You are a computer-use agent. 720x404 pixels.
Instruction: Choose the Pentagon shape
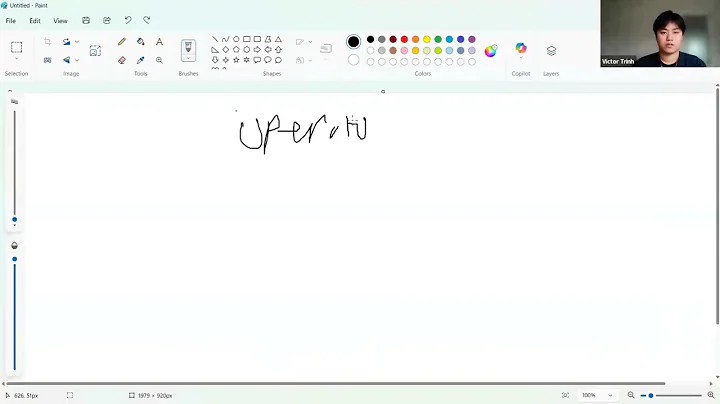236,50
